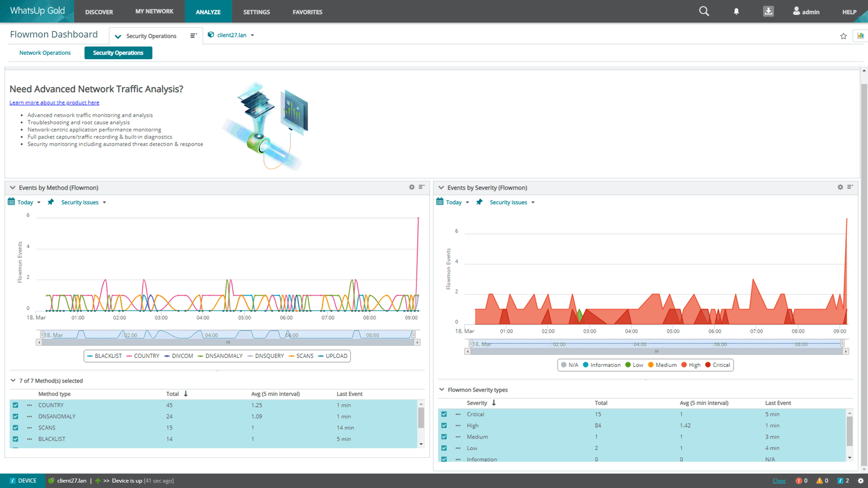The height and width of the screenshot is (488, 868).
Task: Click the red alert counter in status bar
Action: [801, 481]
